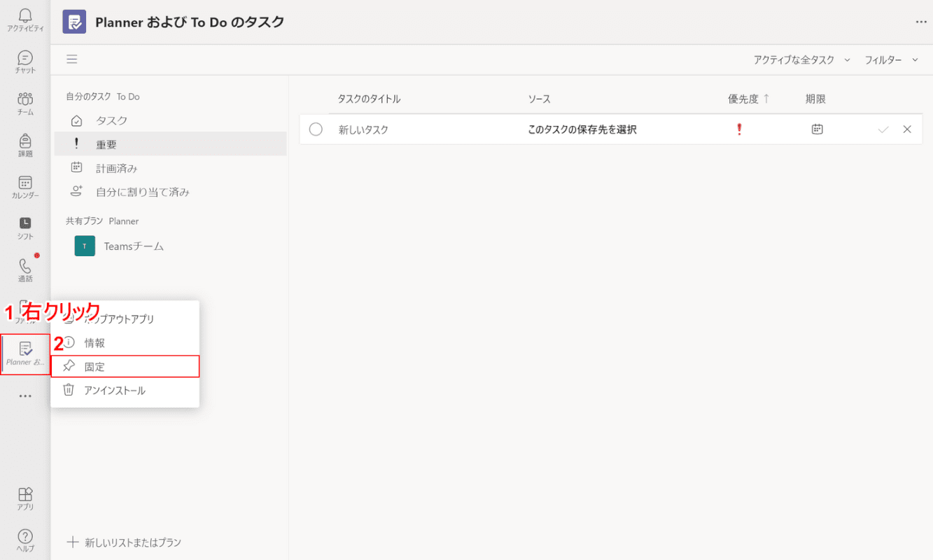Select 情報 from context menu
The height and width of the screenshot is (560, 933).
[125, 343]
